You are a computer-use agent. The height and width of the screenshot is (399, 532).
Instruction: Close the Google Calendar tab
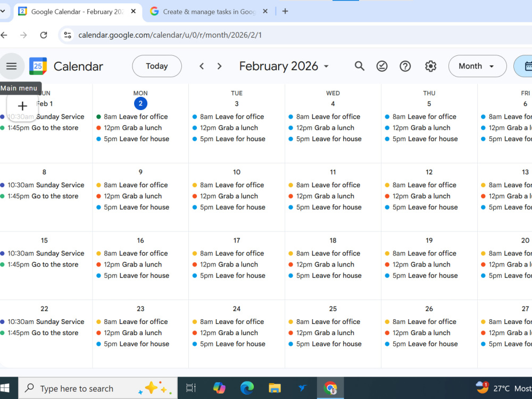[134, 11]
